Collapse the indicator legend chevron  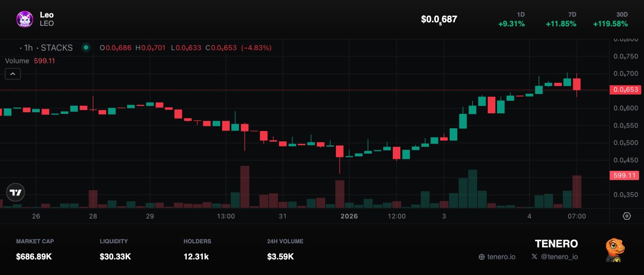click(13, 74)
